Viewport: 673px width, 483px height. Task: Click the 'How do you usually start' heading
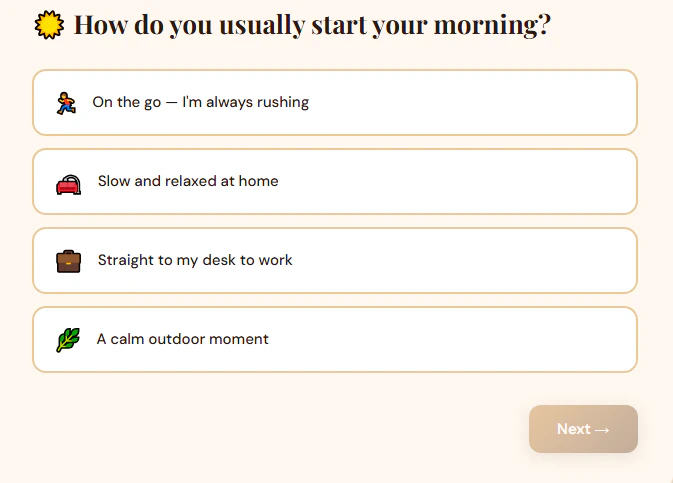[312, 24]
